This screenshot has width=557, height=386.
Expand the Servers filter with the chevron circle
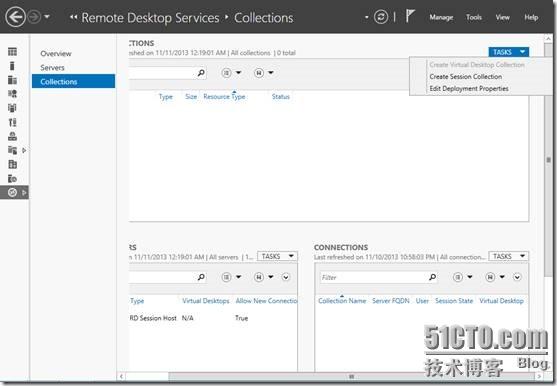coord(286,277)
